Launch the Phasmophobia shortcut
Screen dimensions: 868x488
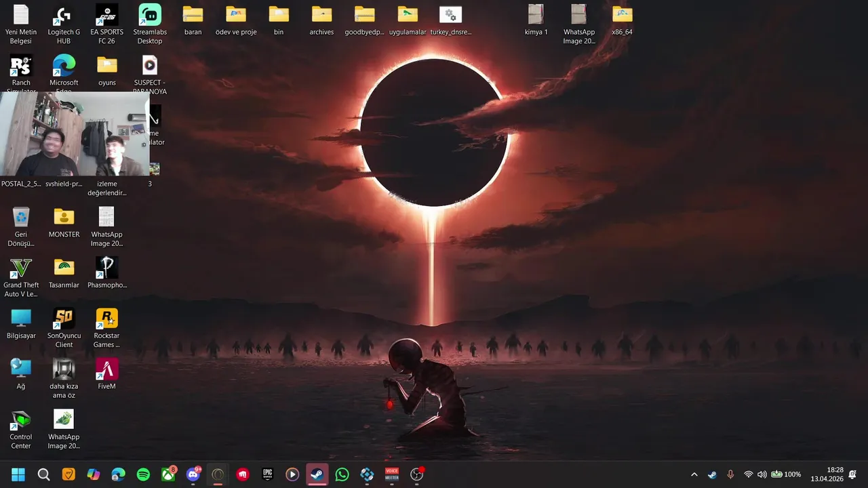[106, 274]
